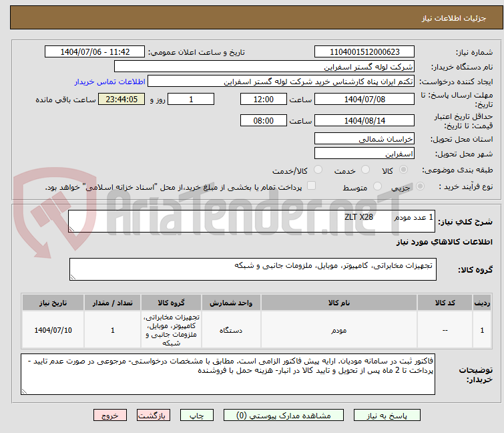Click the 'ردیف' column header

pos(482,303)
